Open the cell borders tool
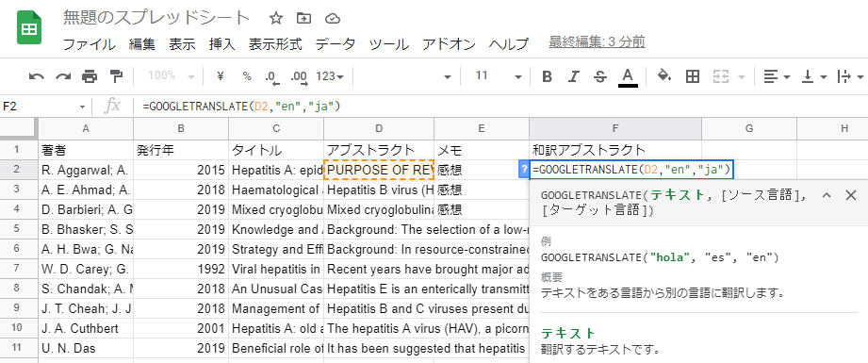The height and width of the screenshot is (363, 868). (x=692, y=76)
